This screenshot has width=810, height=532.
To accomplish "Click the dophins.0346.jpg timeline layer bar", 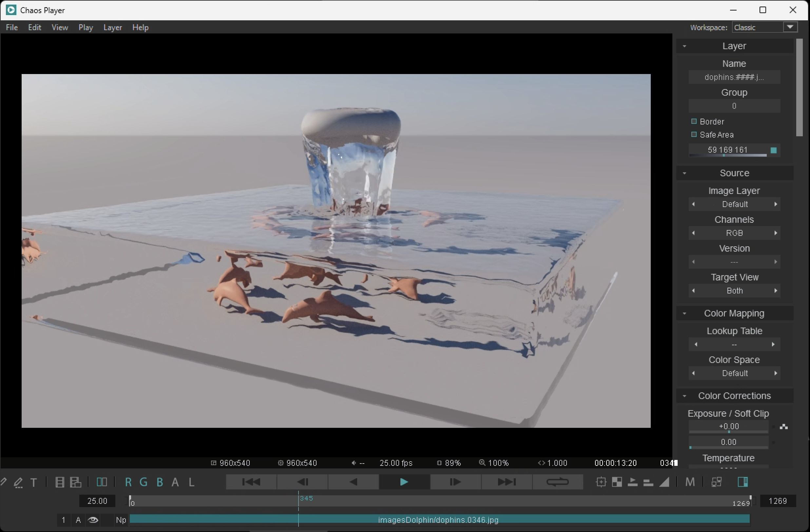I will (x=438, y=520).
